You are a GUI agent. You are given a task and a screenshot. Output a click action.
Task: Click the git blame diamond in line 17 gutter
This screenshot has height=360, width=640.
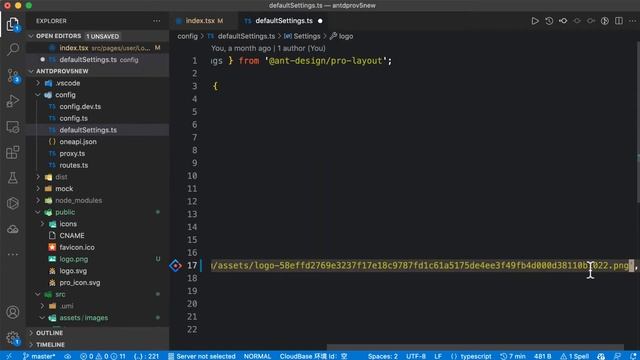point(176,266)
